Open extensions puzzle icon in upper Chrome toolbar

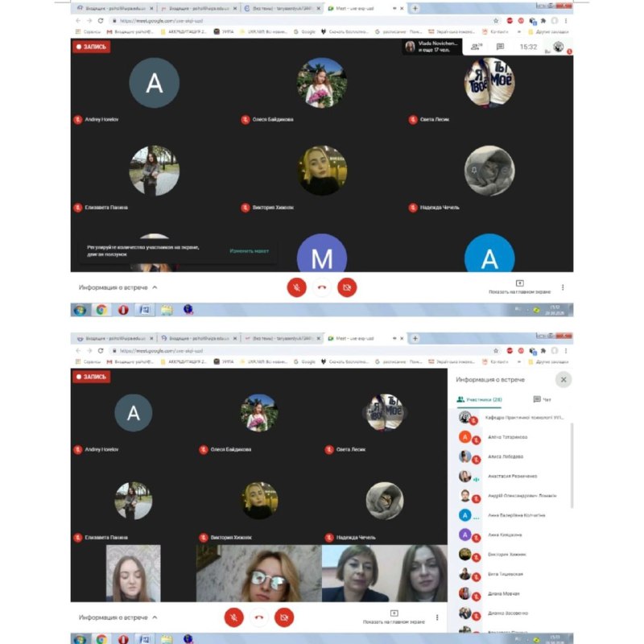coord(543,21)
